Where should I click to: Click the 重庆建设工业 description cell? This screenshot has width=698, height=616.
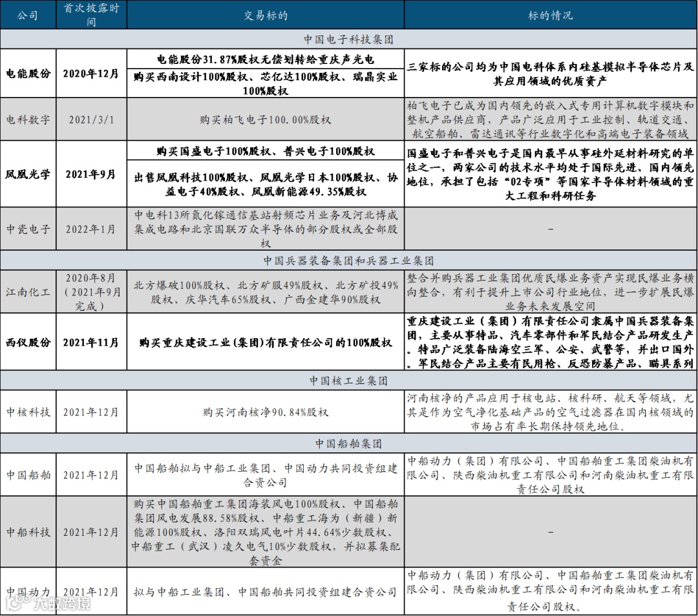click(551, 342)
